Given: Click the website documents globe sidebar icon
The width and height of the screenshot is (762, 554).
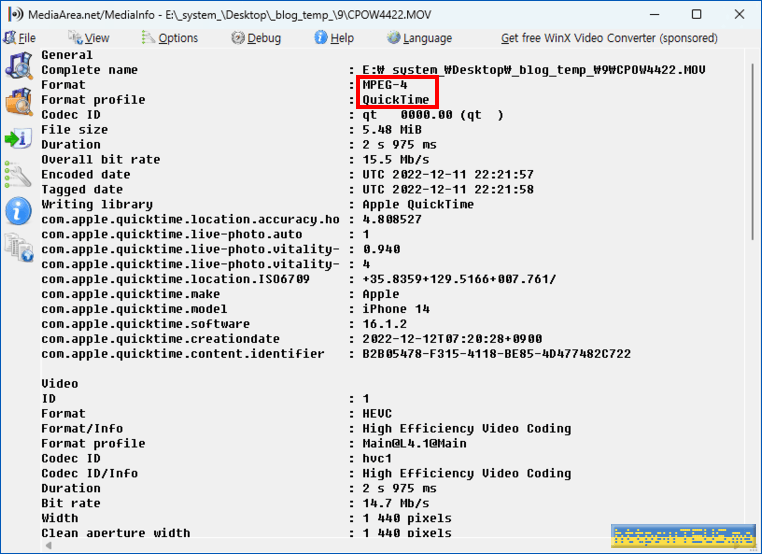Looking at the screenshot, I should [18, 247].
